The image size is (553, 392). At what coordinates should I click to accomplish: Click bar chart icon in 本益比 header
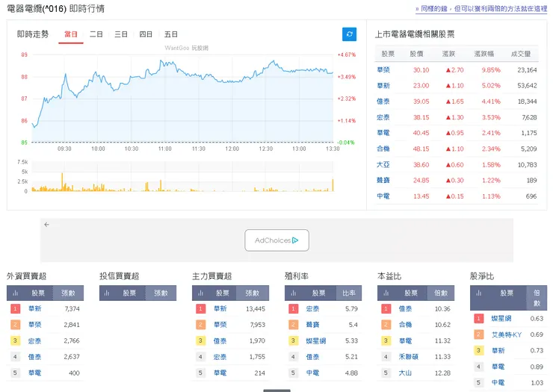pyautogui.click(x=386, y=293)
